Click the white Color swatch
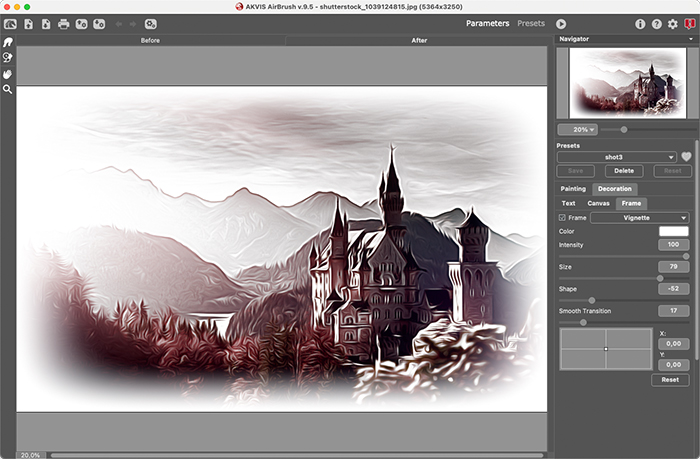 pyautogui.click(x=674, y=231)
